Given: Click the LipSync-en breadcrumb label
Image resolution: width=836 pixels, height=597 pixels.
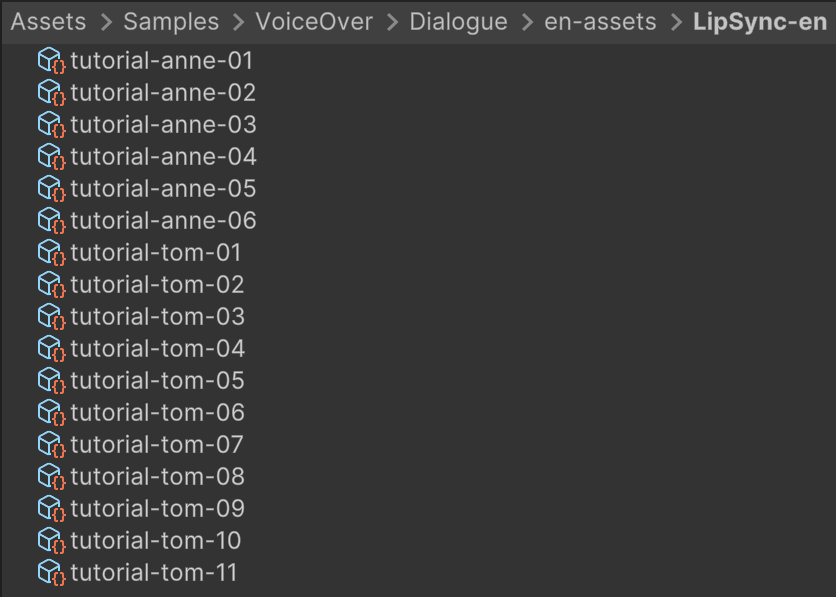Looking at the screenshot, I should 760,21.
